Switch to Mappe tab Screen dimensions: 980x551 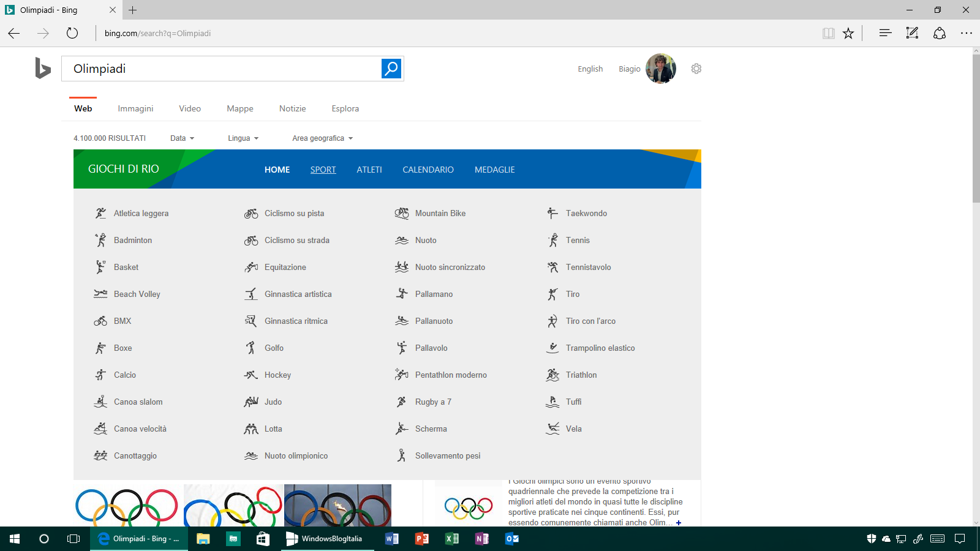(240, 108)
